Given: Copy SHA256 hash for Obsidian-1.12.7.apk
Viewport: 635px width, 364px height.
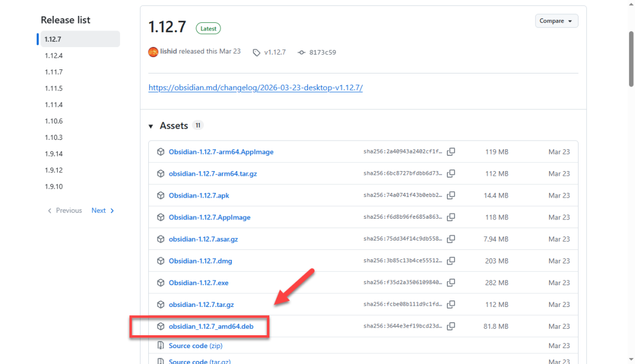Looking at the screenshot, I should coord(451,195).
